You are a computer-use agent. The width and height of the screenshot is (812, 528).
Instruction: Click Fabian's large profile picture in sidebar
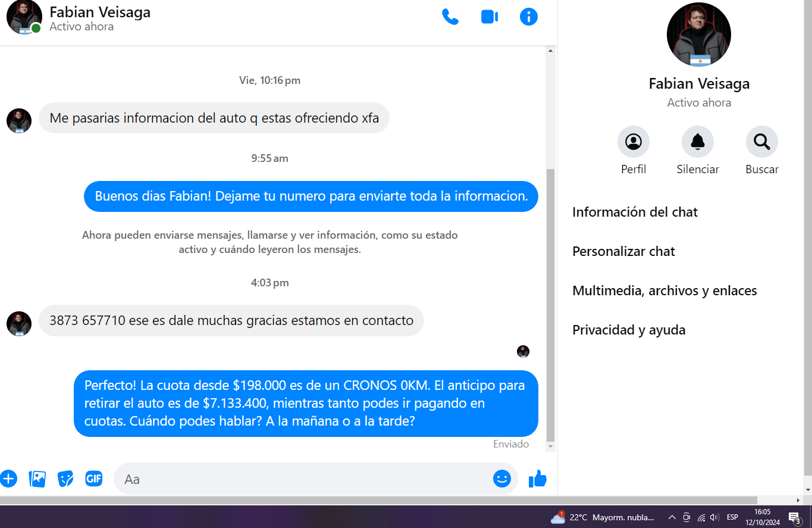pyautogui.click(x=698, y=35)
